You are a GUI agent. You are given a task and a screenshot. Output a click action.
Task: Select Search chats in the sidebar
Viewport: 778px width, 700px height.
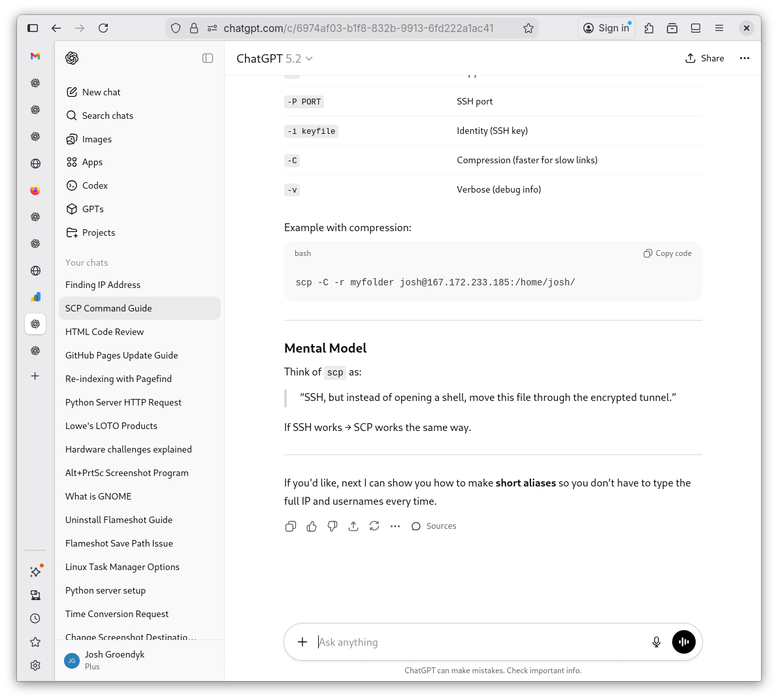[107, 116]
